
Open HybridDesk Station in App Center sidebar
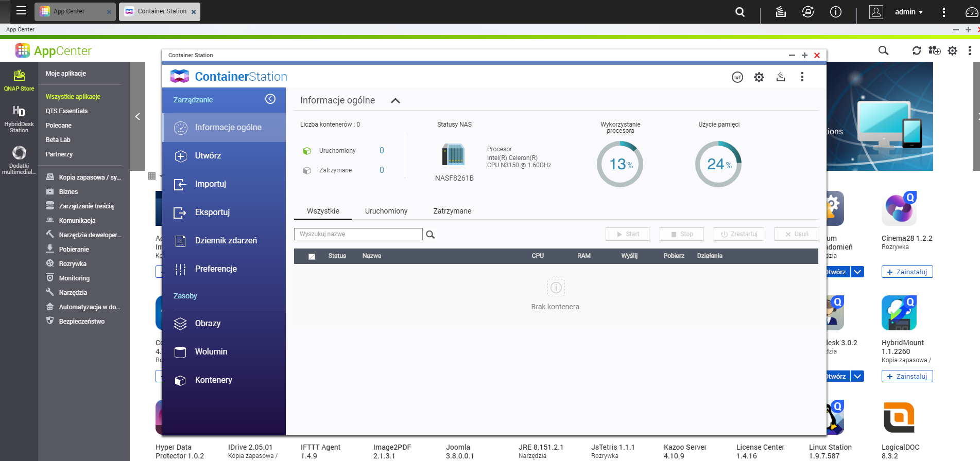(x=19, y=119)
